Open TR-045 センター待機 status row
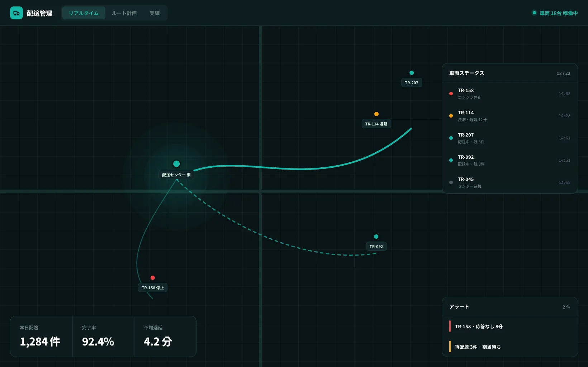This screenshot has width=588, height=367. pyautogui.click(x=510, y=182)
